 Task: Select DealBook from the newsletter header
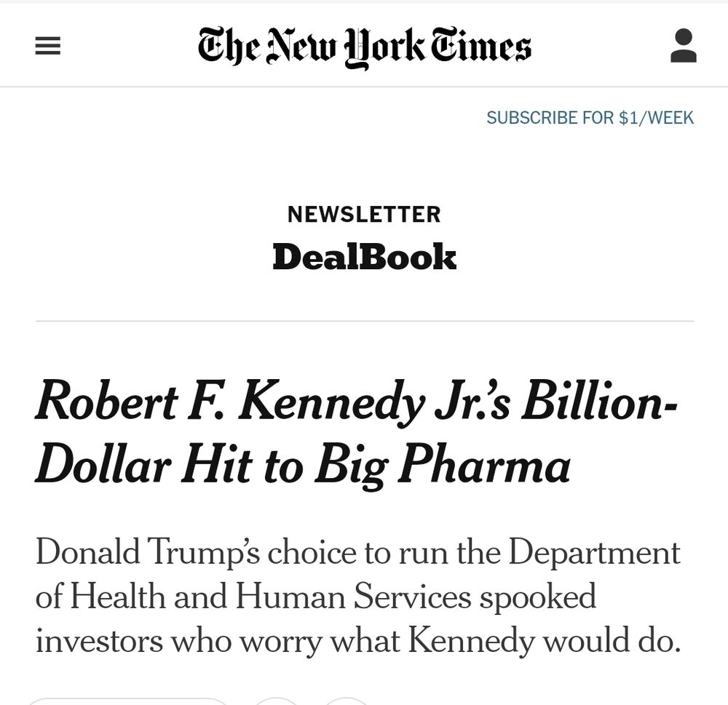363,257
